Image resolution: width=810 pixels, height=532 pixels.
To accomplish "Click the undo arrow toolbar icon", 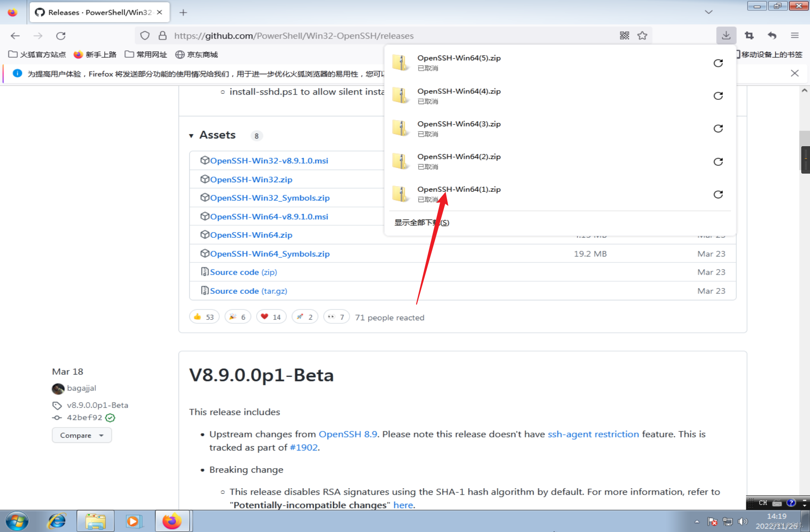I will pos(772,36).
